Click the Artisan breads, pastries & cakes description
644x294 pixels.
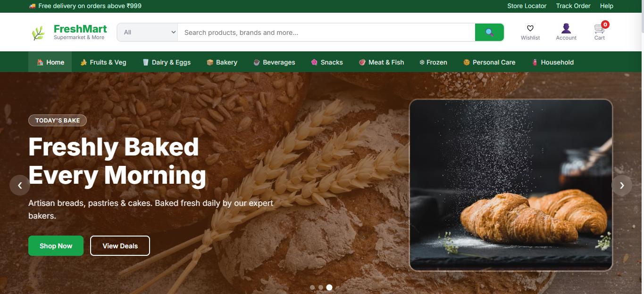pyautogui.click(x=151, y=210)
